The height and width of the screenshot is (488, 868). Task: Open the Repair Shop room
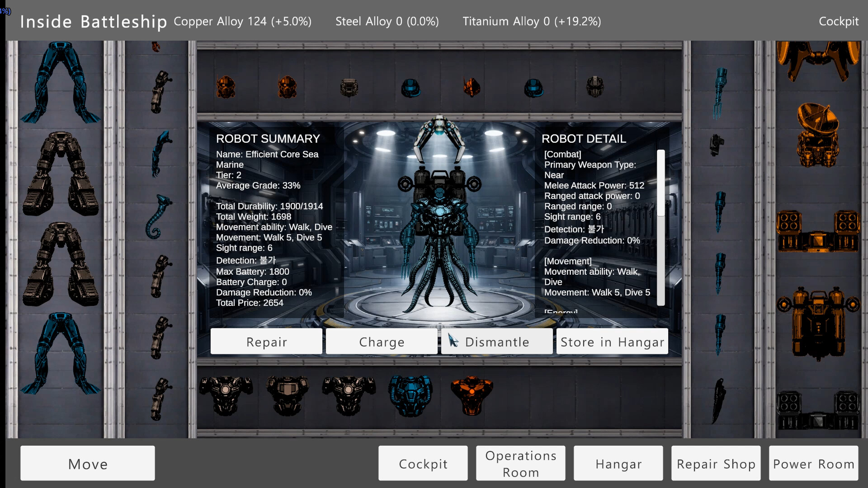click(716, 464)
